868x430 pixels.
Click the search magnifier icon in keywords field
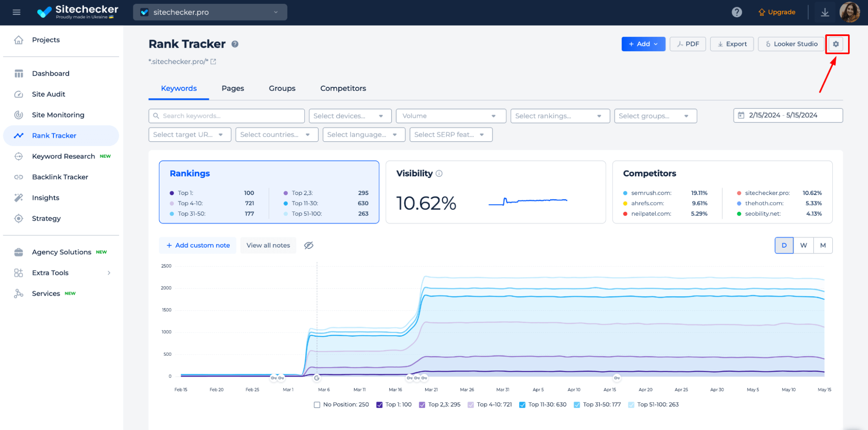point(156,116)
